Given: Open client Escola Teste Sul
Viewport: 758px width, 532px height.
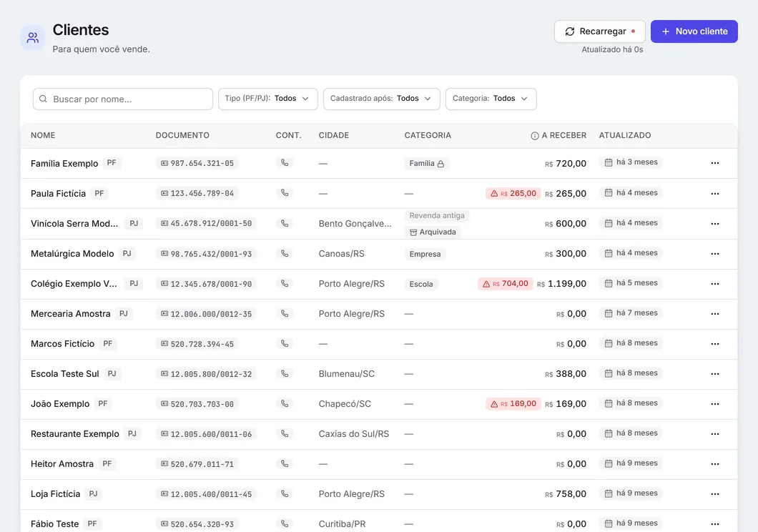Looking at the screenshot, I should [65, 373].
